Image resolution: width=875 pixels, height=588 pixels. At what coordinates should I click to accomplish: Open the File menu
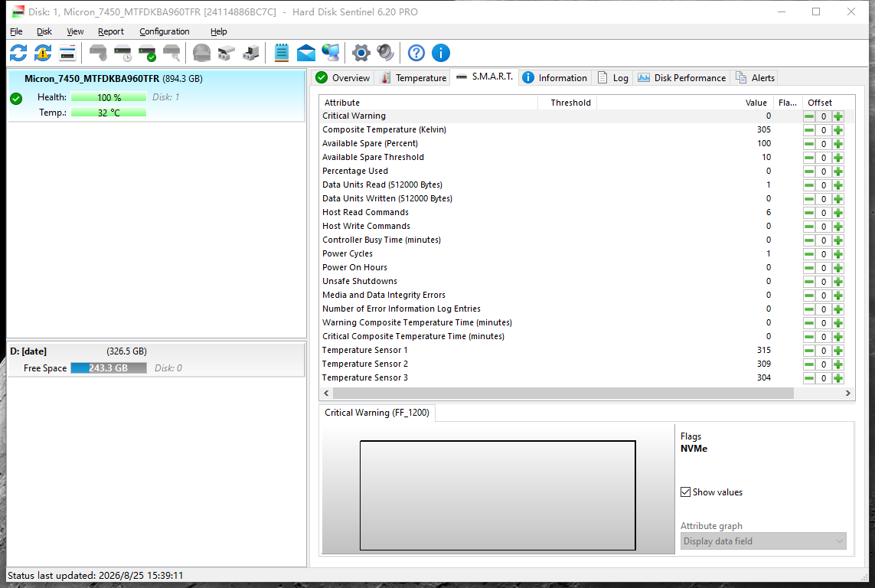click(x=16, y=32)
